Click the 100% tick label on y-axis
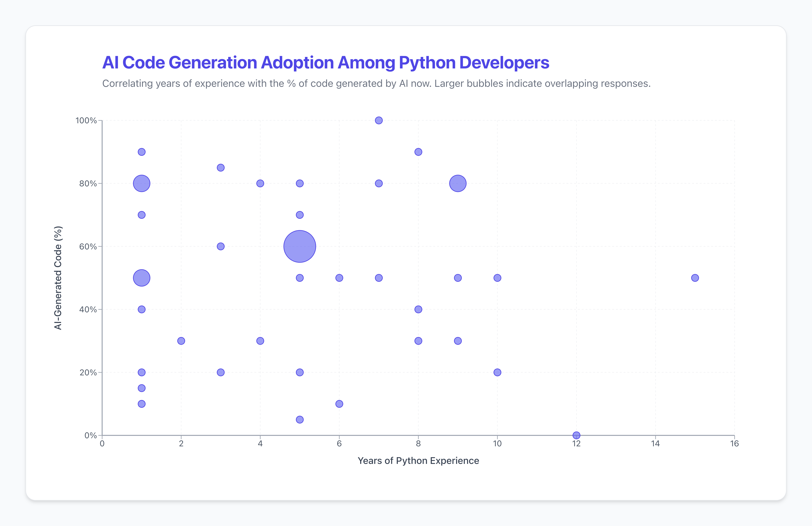The image size is (812, 526). pos(86,120)
